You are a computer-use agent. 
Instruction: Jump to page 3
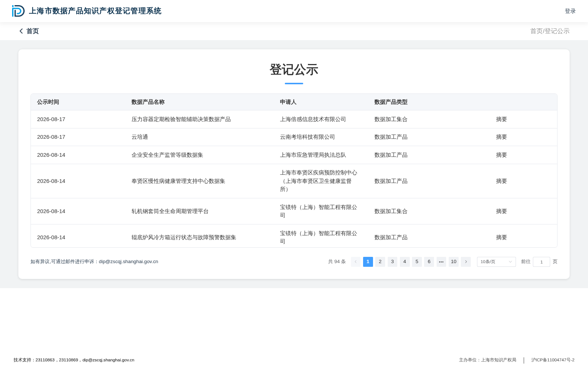pos(392,262)
